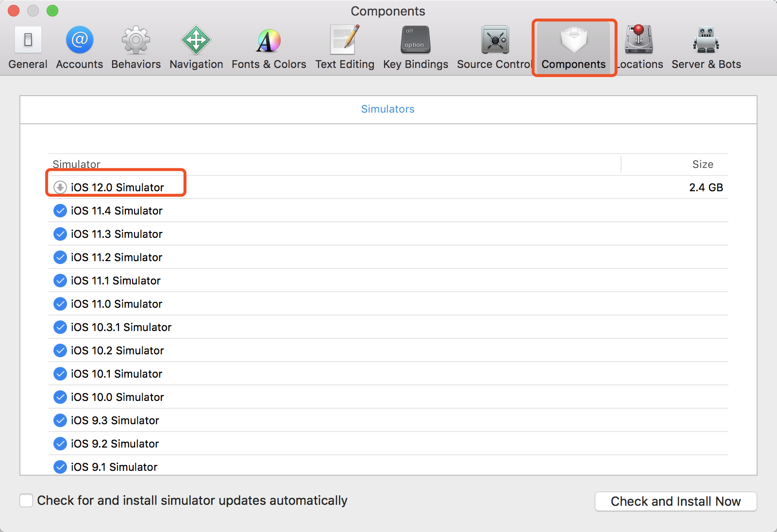Click the Check and Install Now button

point(676,501)
